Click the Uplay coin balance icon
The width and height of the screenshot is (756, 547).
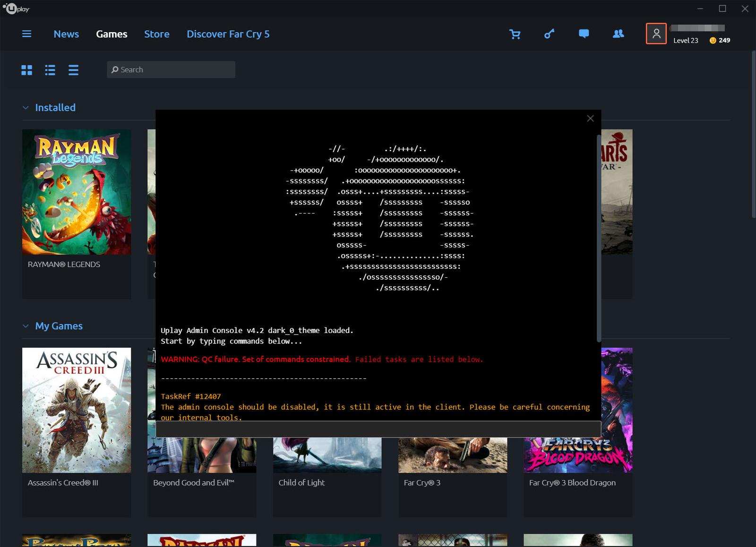coord(713,41)
